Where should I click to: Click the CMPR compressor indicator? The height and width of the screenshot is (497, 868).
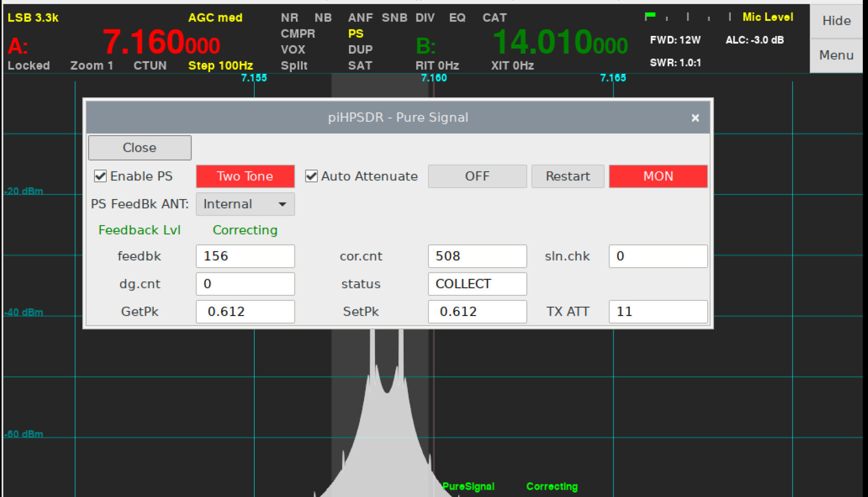click(298, 34)
